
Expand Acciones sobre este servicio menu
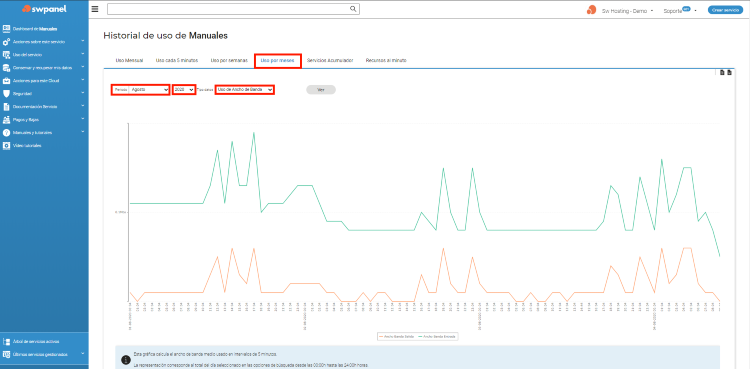pos(44,42)
